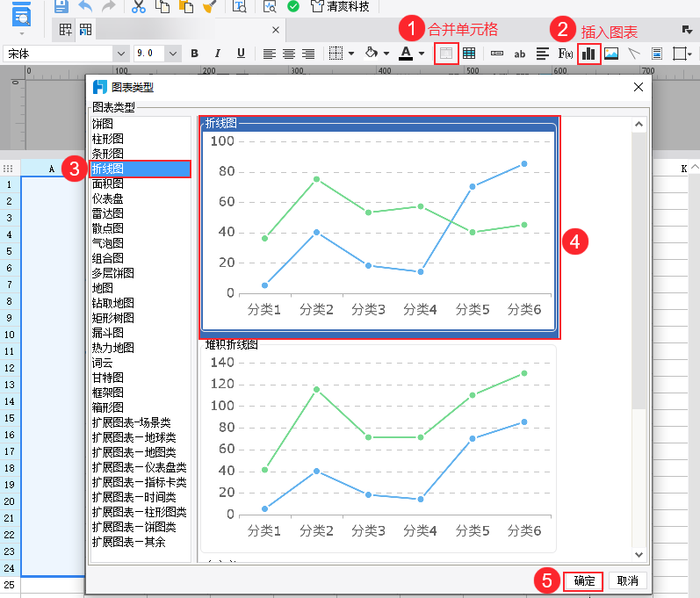Click the format painter brush icon

[209, 6]
